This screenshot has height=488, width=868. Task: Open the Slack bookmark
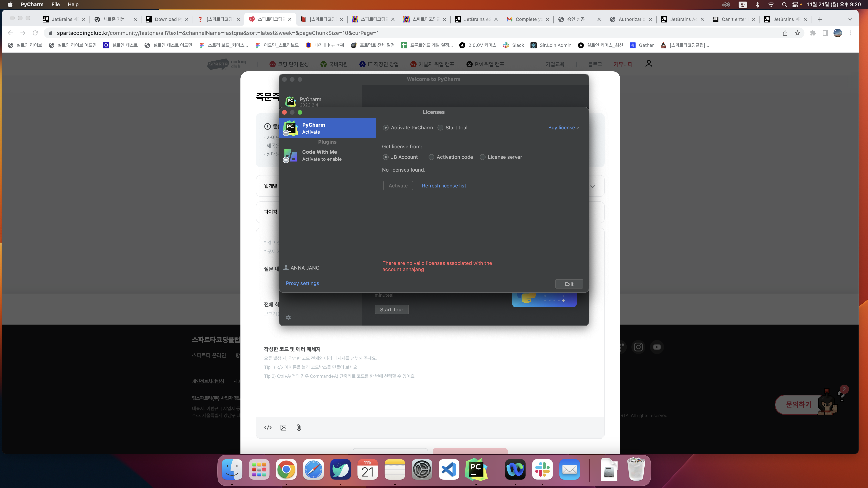tap(513, 45)
